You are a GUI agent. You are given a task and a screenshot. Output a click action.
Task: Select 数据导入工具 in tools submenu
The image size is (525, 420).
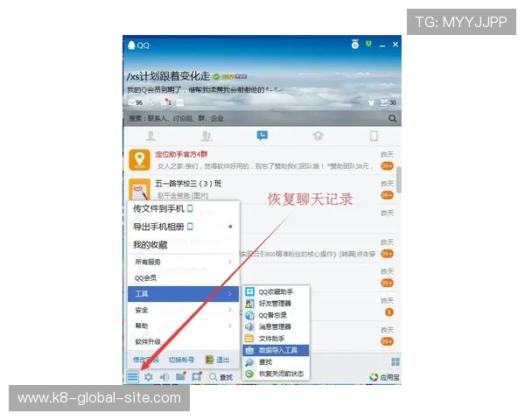tap(276, 350)
